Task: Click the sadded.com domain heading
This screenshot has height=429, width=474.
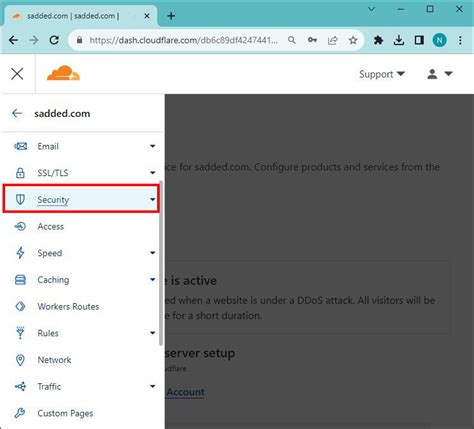Action: pyautogui.click(x=62, y=113)
